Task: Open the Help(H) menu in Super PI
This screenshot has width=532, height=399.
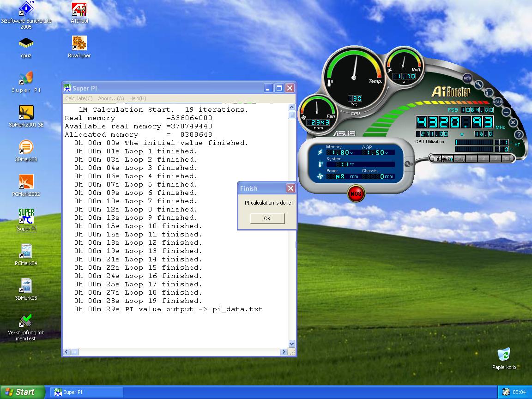Action: [138, 98]
